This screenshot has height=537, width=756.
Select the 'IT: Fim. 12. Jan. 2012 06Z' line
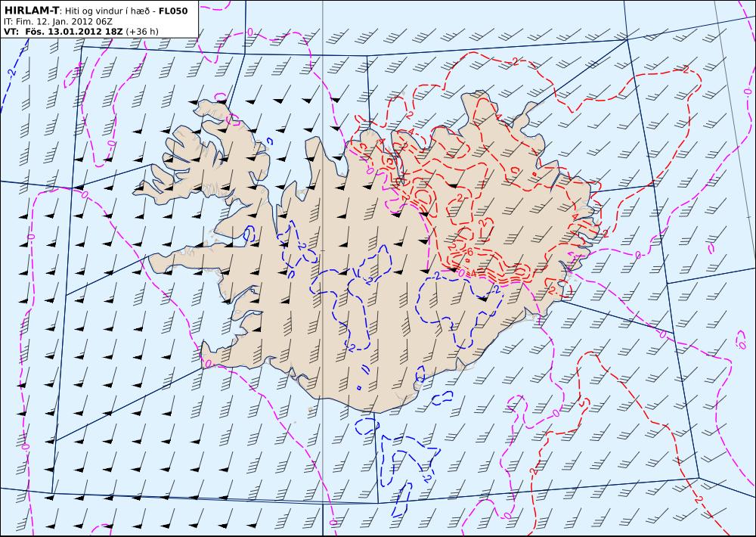58,21
